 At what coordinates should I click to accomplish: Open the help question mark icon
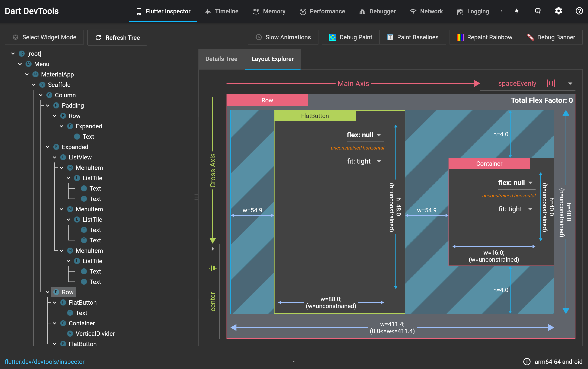click(579, 11)
